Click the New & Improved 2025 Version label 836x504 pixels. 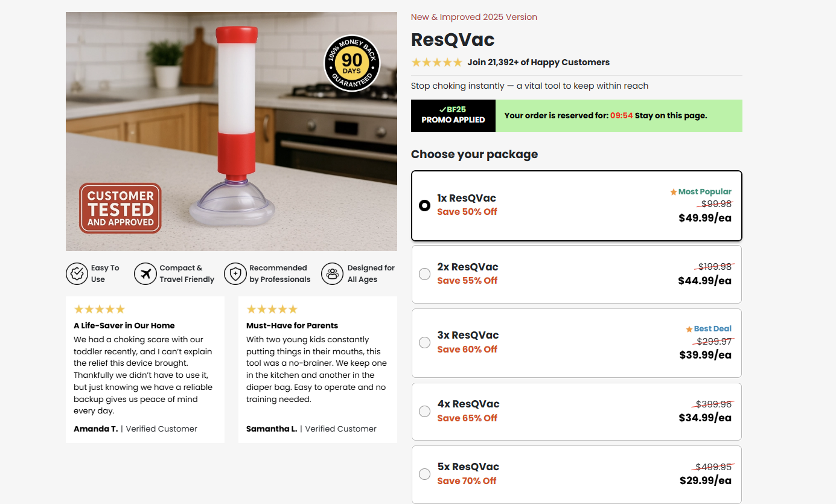coord(474,17)
